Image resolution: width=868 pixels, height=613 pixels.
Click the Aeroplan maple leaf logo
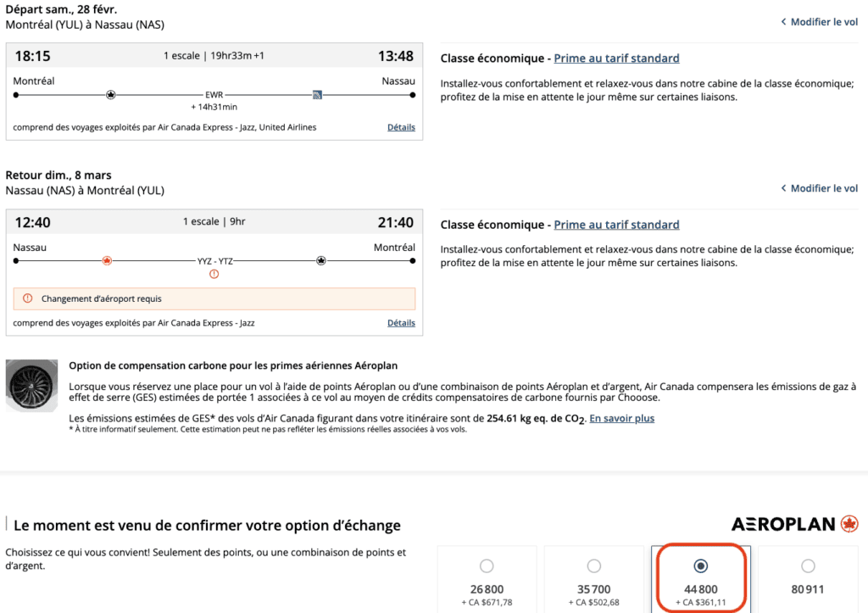pyautogui.click(x=849, y=524)
